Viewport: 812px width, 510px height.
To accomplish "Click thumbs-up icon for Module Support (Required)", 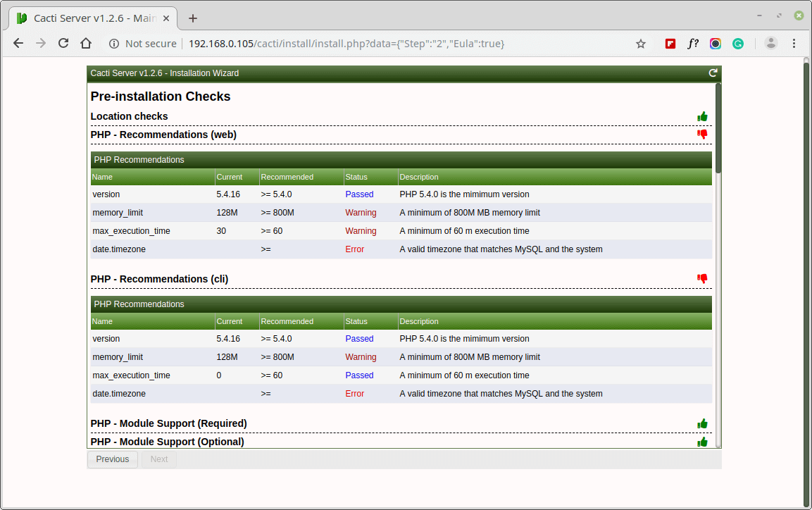I will coord(702,423).
